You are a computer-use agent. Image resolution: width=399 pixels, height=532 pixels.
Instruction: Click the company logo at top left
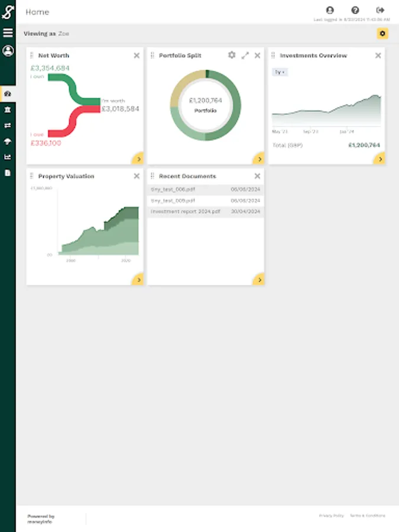8,12
